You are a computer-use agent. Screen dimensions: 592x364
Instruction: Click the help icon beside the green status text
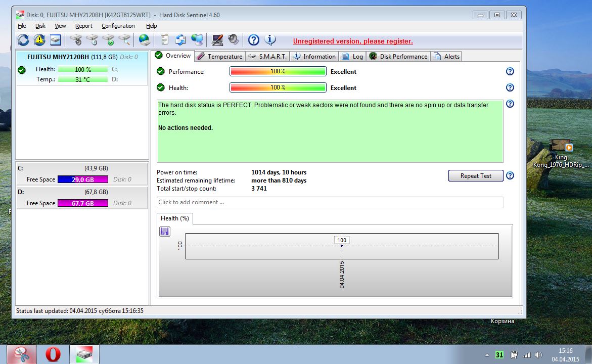point(510,104)
